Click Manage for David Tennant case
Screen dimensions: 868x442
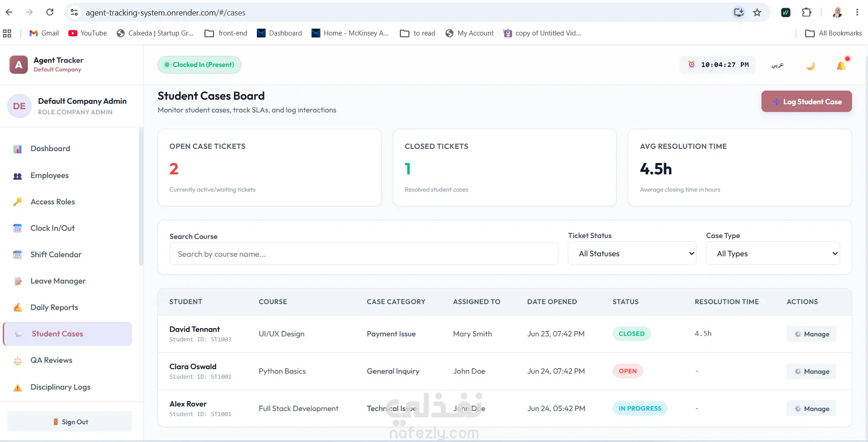click(x=812, y=334)
